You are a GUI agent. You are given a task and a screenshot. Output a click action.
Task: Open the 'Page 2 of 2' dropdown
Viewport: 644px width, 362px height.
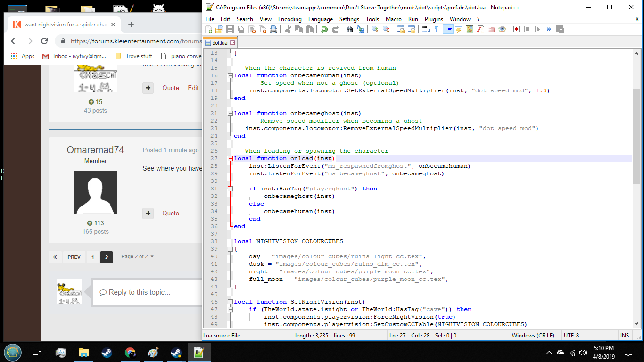coord(138,256)
